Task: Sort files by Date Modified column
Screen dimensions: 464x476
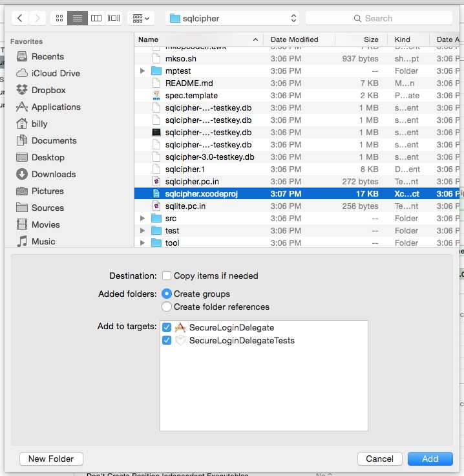Action: click(299, 39)
